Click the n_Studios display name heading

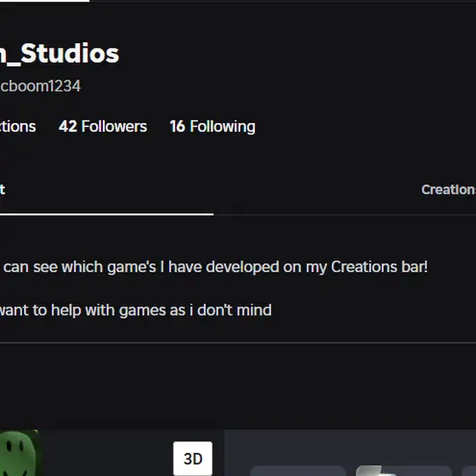(59, 54)
